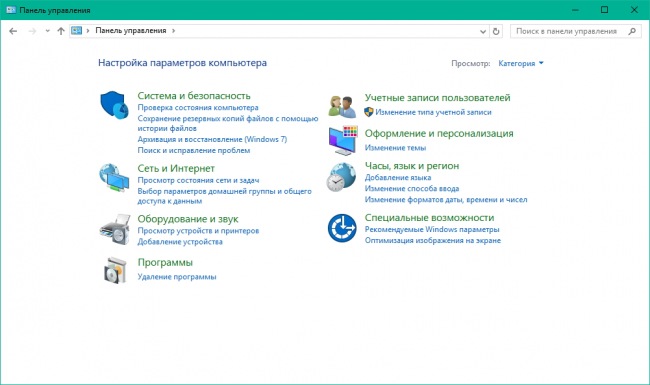Open Система и безопасность category
The height and width of the screenshot is (385, 650).
194,96
